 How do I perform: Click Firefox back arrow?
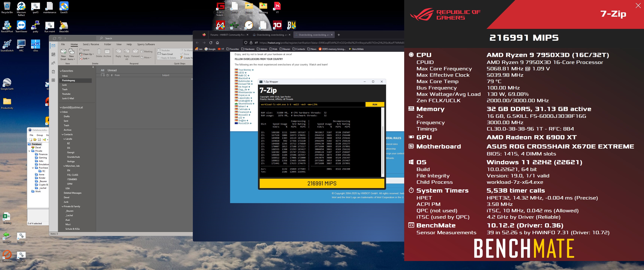[x=197, y=43]
